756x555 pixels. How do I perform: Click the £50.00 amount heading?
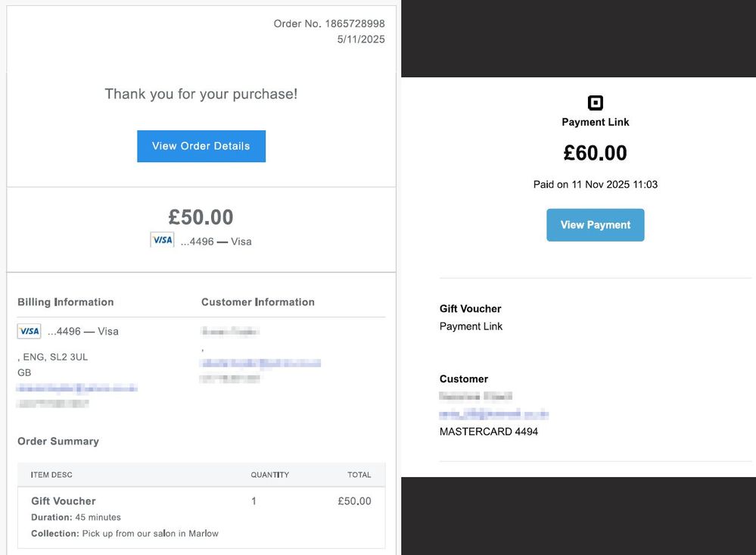[201, 217]
